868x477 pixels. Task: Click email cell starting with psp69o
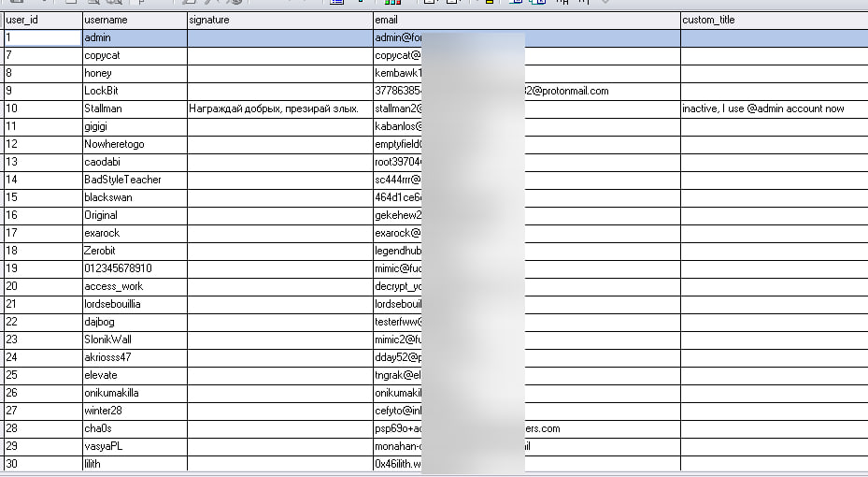pyautogui.click(x=527, y=427)
